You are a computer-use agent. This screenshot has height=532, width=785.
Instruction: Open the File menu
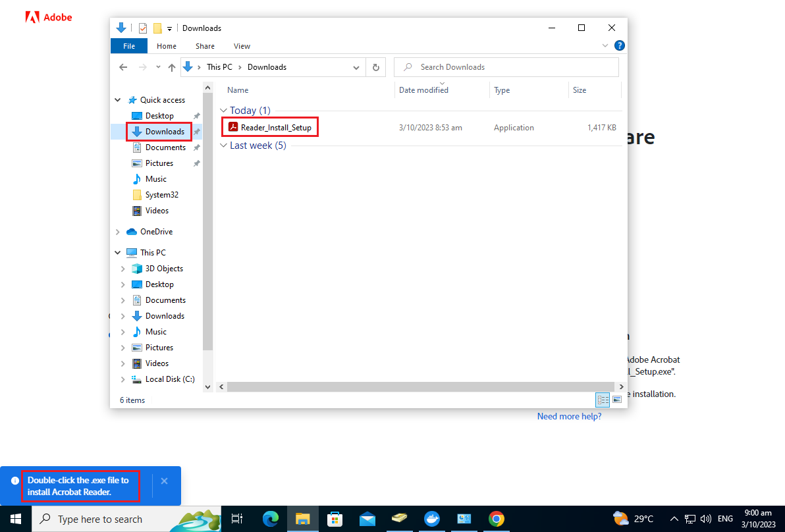[128, 45]
